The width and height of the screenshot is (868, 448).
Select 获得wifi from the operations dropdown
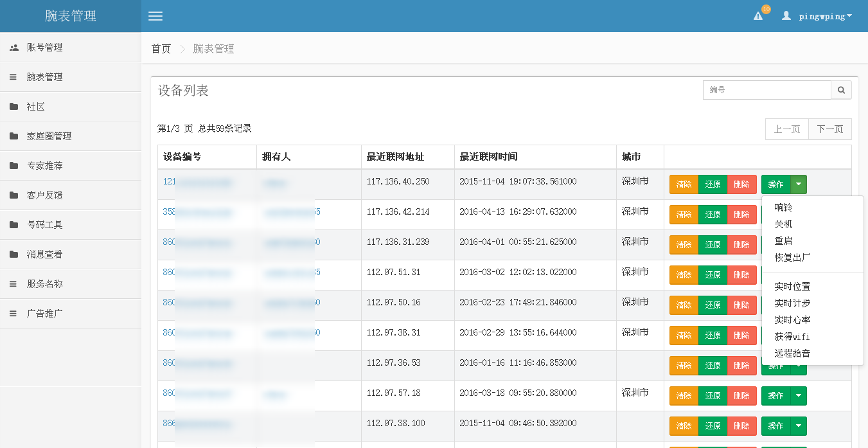pyautogui.click(x=813, y=337)
